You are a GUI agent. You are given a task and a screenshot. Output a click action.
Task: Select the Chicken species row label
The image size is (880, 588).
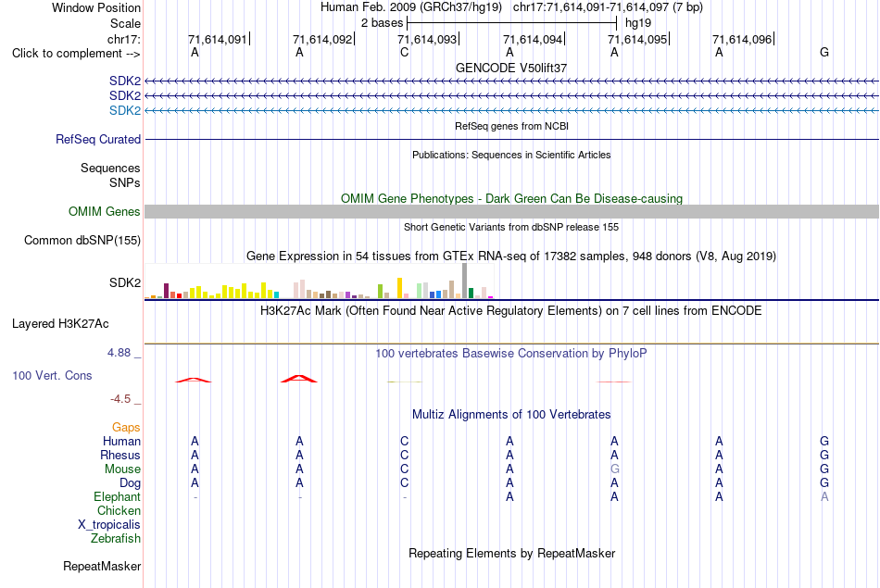pyautogui.click(x=119, y=510)
